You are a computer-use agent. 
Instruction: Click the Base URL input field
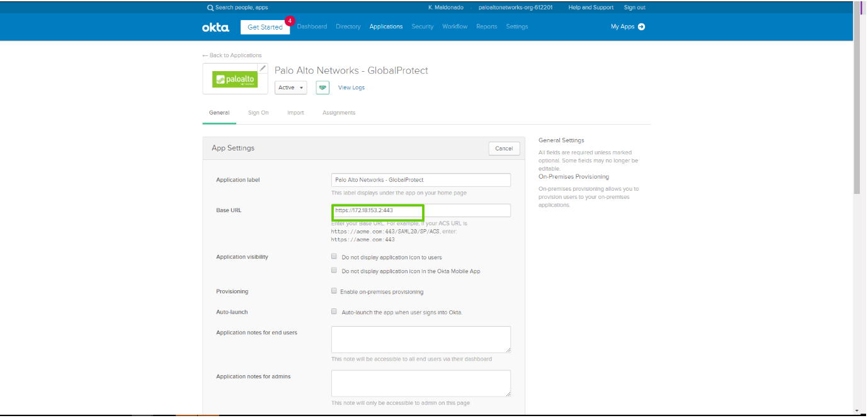click(x=421, y=210)
